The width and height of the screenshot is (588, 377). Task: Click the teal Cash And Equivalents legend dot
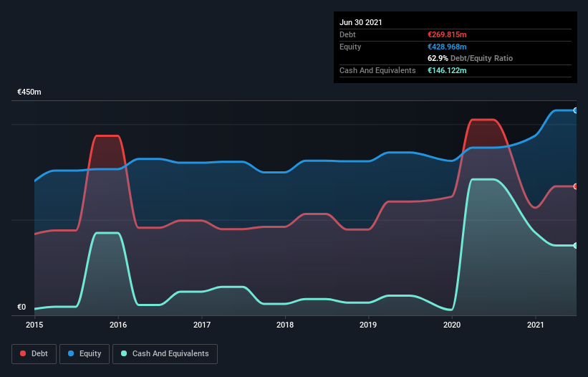pyautogui.click(x=124, y=353)
